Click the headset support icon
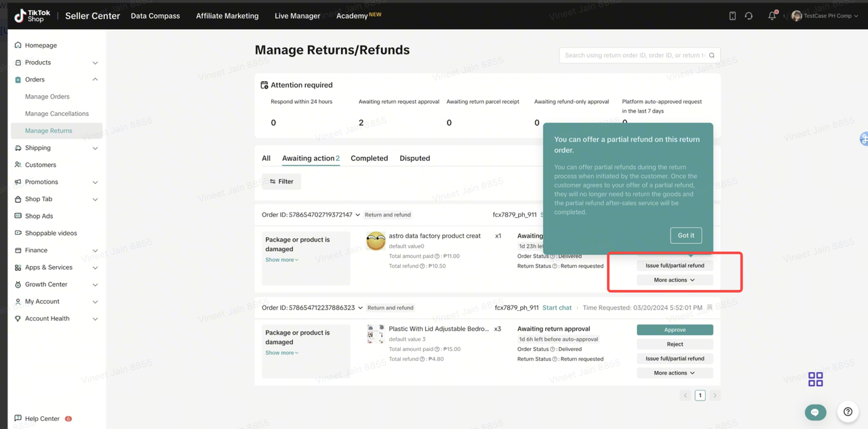868x429 pixels. pyautogui.click(x=749, y=16)
